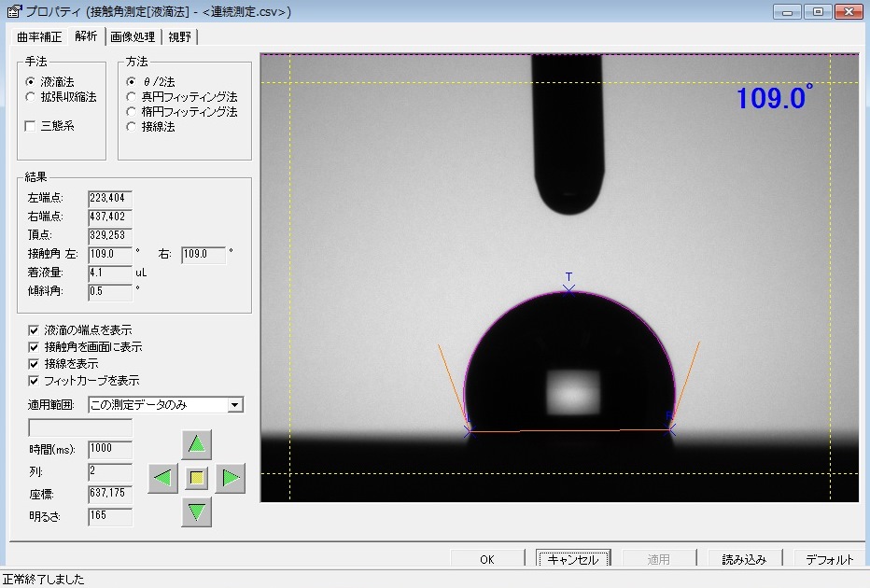Uncheck 接線を表示 checkbox
This screenshot has width=870, height=588.
tap(34, 364)
